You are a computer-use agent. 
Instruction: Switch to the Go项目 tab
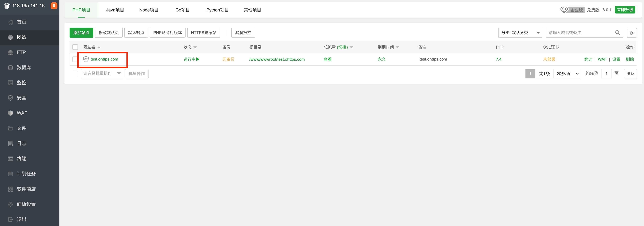pyautogui.click(x=183, y=10)
